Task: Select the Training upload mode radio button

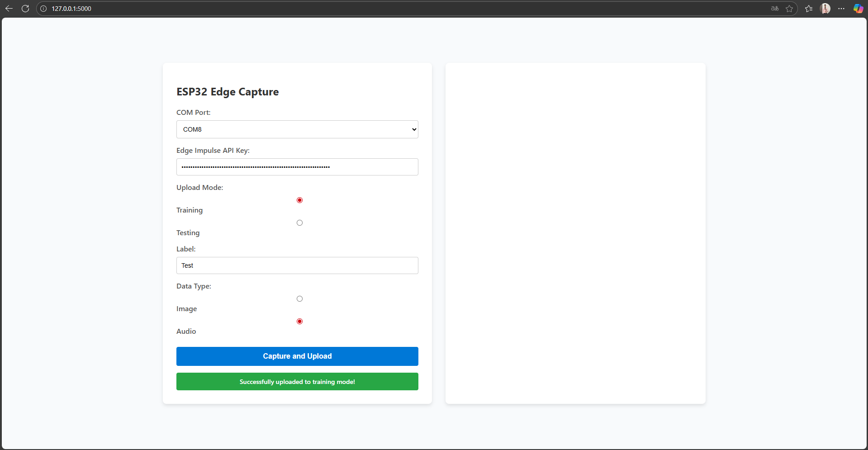Action: [x=299, y=200]
